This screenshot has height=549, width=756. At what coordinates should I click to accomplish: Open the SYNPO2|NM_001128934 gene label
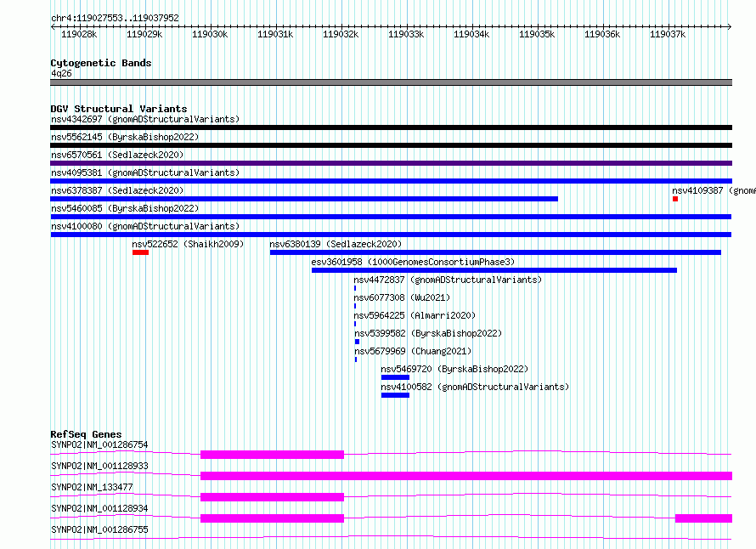click(99, 508)
